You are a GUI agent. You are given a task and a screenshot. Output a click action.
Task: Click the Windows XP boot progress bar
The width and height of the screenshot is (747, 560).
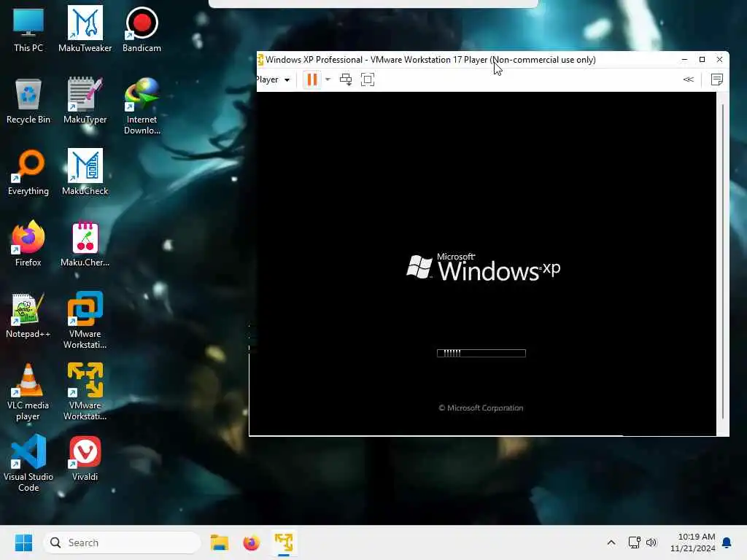tap(481, 353)
